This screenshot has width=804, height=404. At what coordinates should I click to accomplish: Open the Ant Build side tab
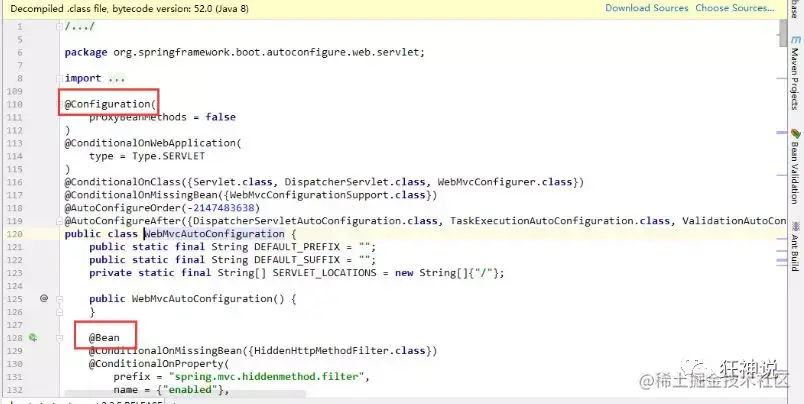tap(795, 252)
